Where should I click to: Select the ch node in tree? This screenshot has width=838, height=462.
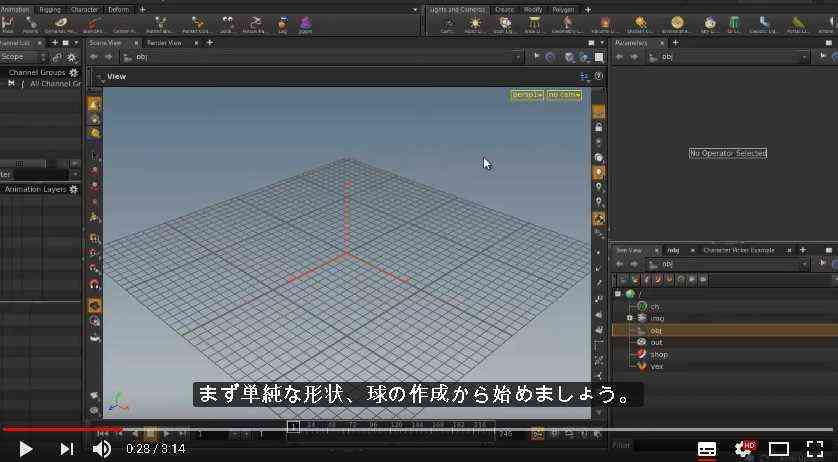[x=655, y=306]
